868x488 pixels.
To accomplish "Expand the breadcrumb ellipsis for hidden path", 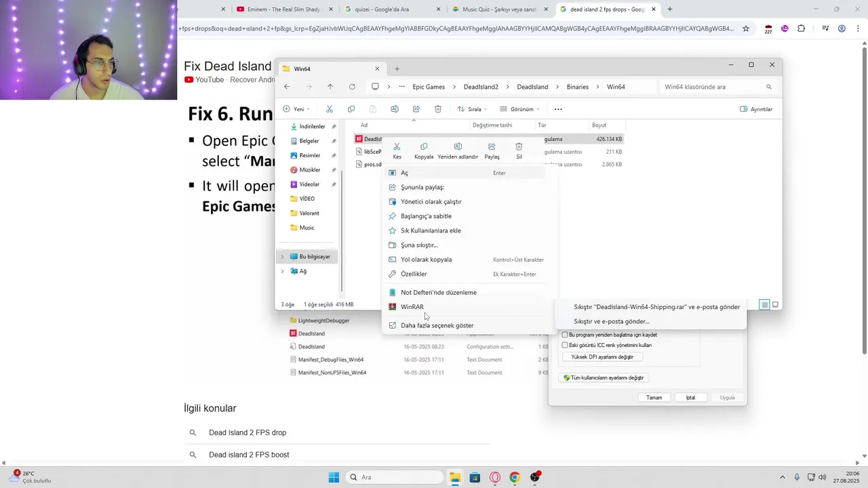I will 402,87.
